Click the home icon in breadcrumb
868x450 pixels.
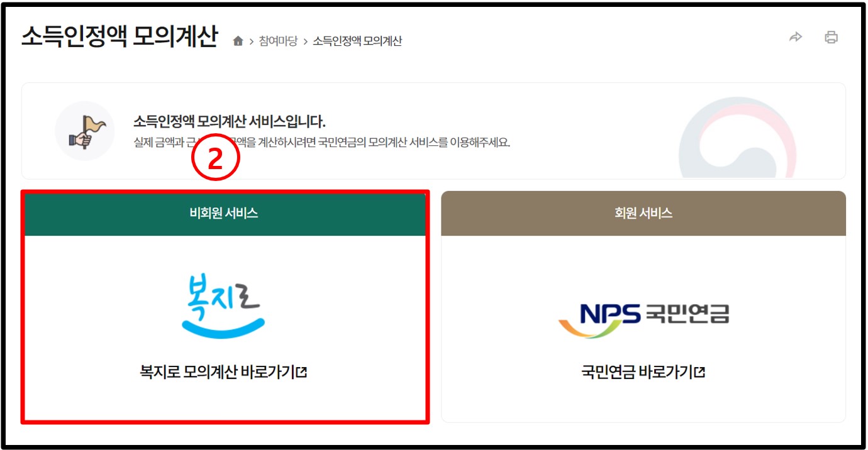238,41
